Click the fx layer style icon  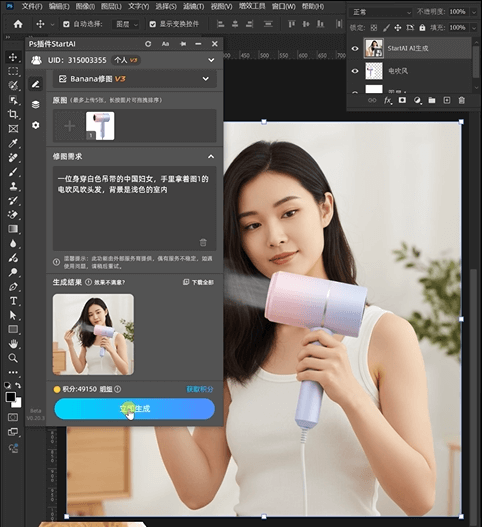(388, 100)
